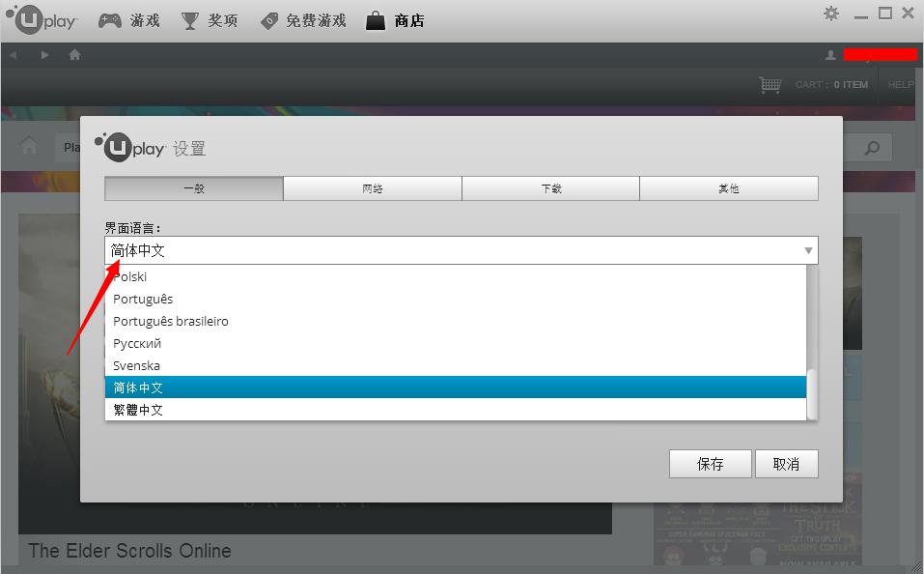The height and width of the screenshot is (574, 924).
Task: Select Português brasileiro from language list
Action: pyautogui.click(x=455, y=322)
